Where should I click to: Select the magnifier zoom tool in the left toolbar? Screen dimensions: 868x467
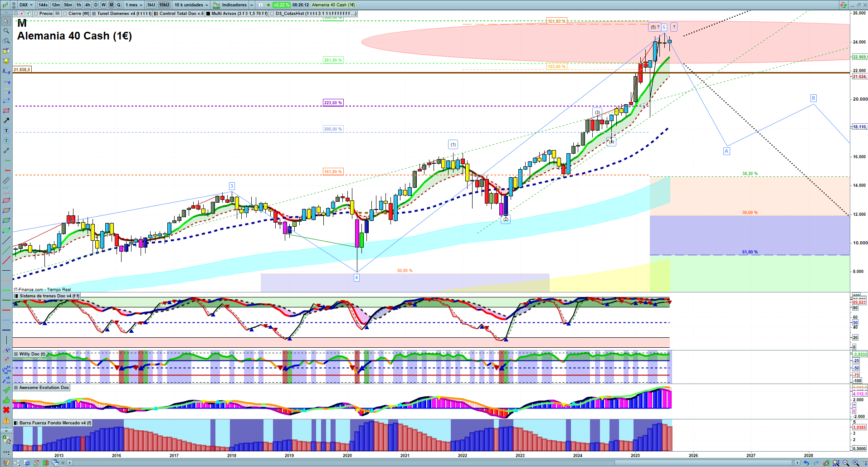[x=6, y=31]
